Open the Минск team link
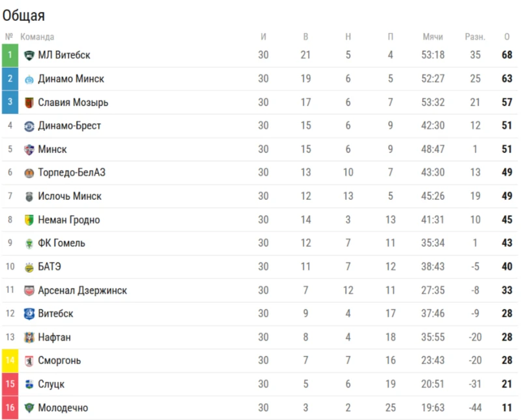 (x=53, y=149)
